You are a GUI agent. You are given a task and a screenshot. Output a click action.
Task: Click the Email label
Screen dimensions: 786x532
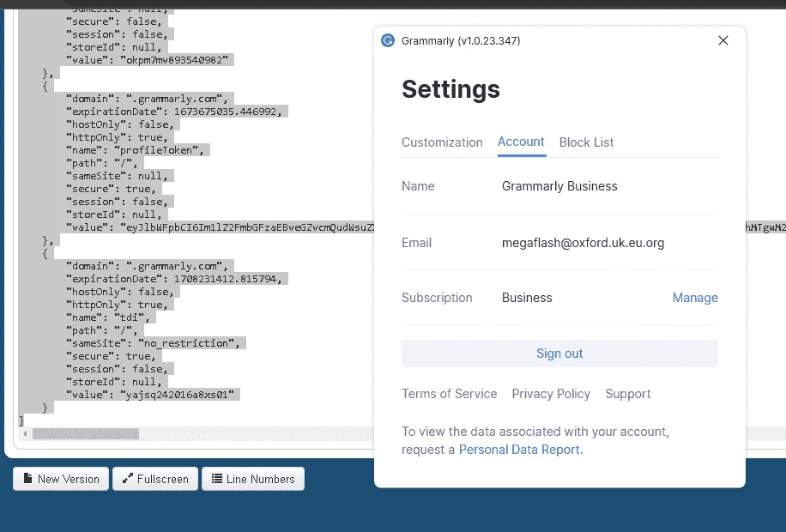point(416,243)
